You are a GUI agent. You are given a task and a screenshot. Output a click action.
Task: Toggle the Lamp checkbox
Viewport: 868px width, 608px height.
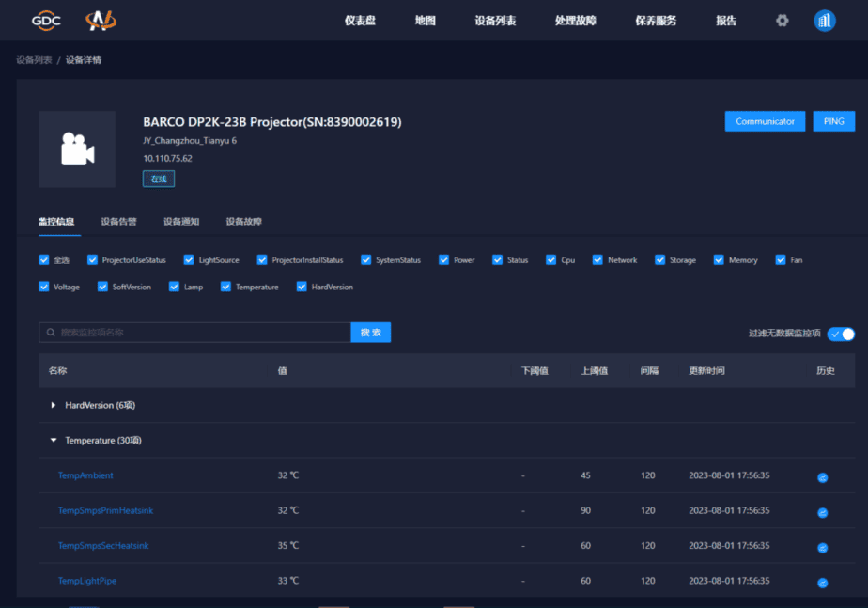[x=174, y=287]
